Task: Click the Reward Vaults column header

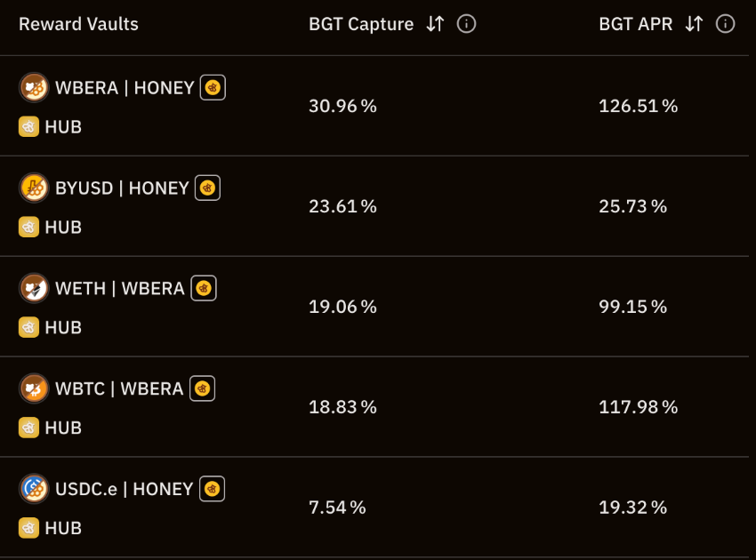Action: [78, 24]
